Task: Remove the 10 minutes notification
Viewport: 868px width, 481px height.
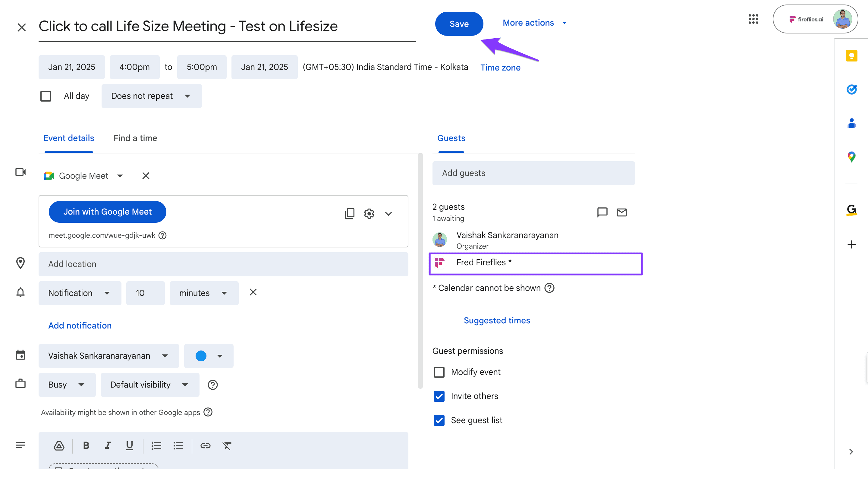Action: point(253,292)
